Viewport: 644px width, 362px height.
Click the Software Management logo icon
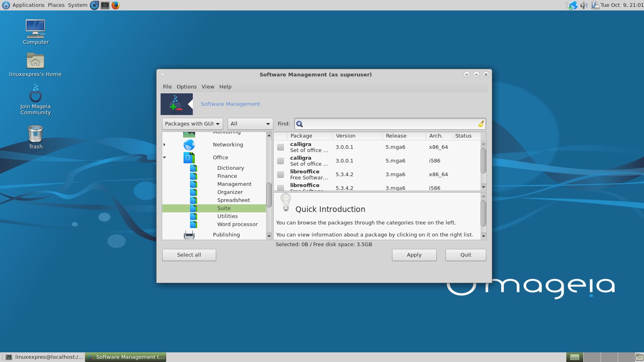[x=177, y=104]
